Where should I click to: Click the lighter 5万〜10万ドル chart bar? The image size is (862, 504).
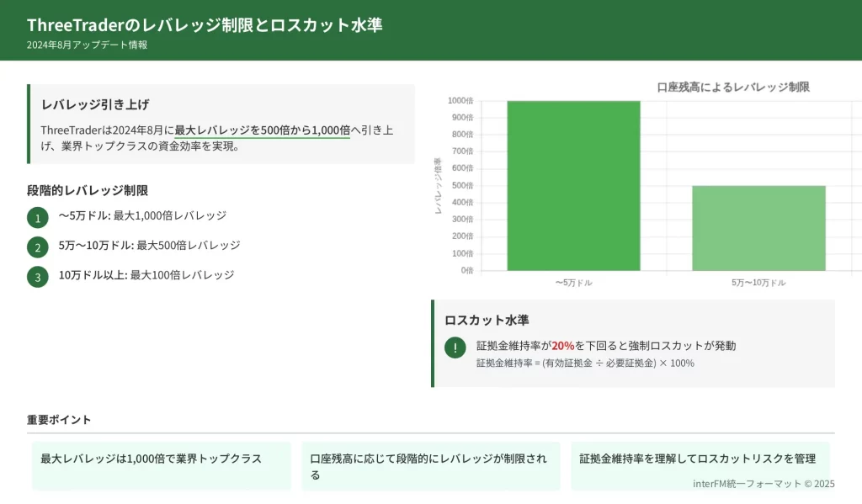(758, 227)
